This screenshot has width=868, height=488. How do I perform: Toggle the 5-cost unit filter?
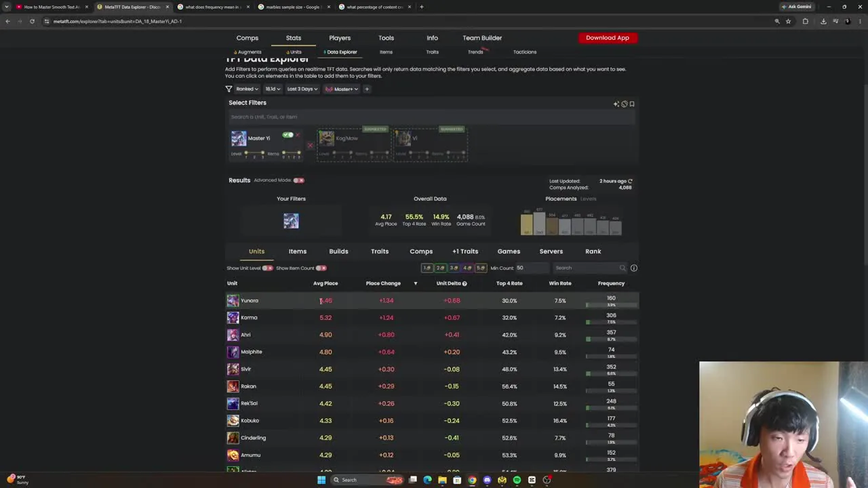[481, 268]
